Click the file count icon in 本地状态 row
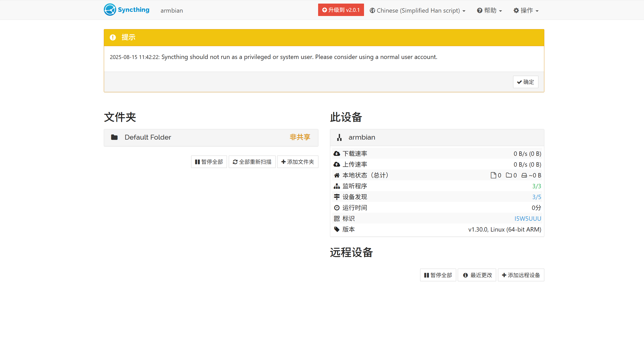Viewport: 644px width, 340px height. 493,175
